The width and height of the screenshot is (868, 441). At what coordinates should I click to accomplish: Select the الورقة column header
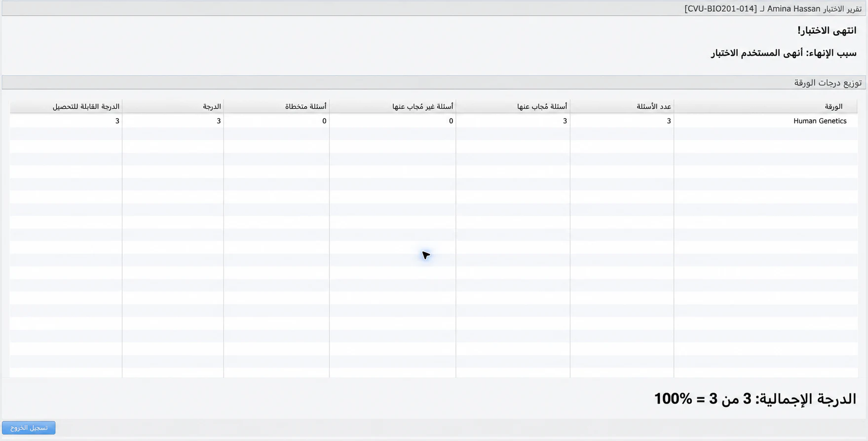765,106
